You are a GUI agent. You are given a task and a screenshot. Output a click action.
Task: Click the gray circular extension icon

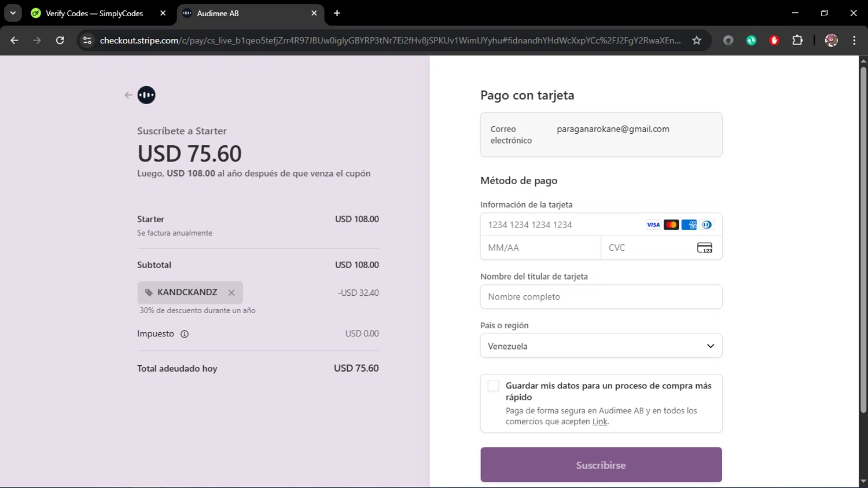pos(729,40)
